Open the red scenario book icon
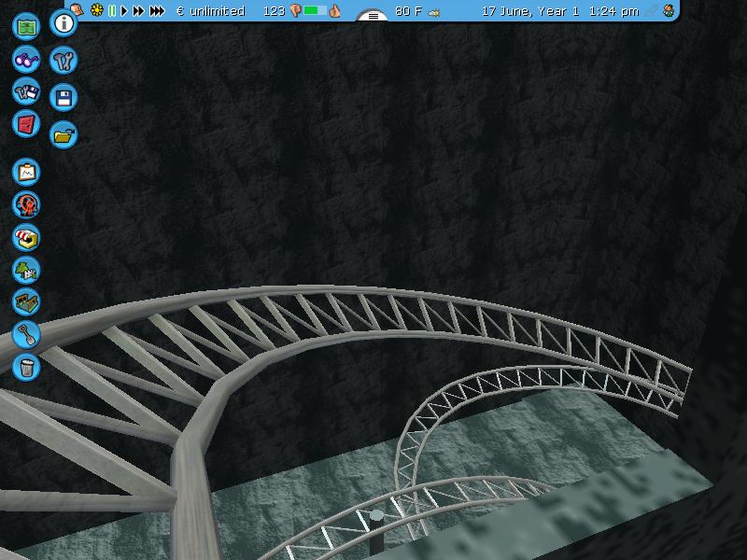 (26, 124)
